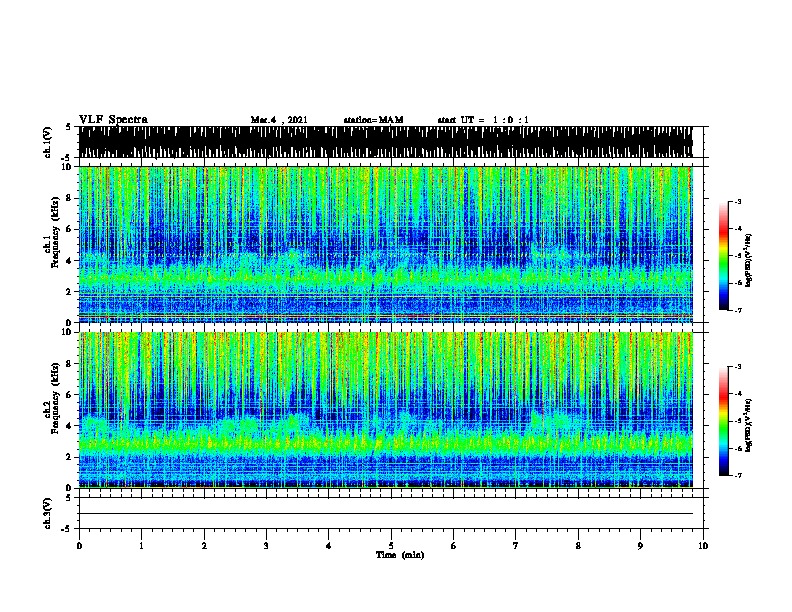The image size is (792, 612).
Task: Click the 'VLF Spectra' title text
Action: click(x=113, y=119)
